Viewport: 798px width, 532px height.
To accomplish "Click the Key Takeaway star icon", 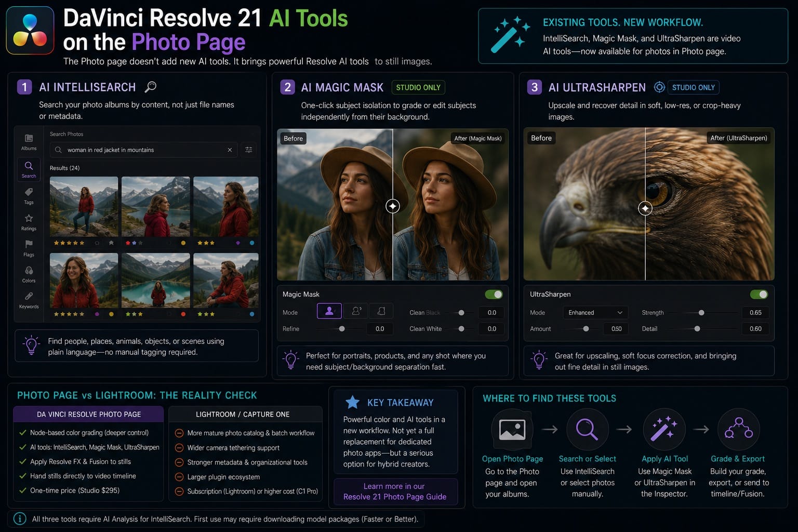I will click(352, 402).
